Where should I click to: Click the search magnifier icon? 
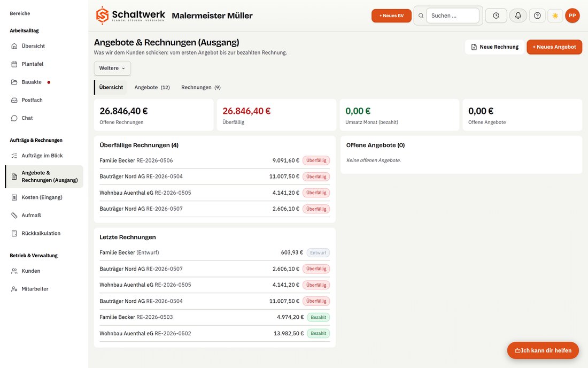click(x=421, y=16)
